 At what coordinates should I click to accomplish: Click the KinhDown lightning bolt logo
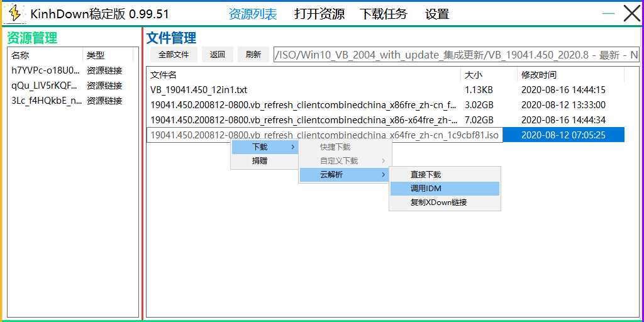[15, 13]
